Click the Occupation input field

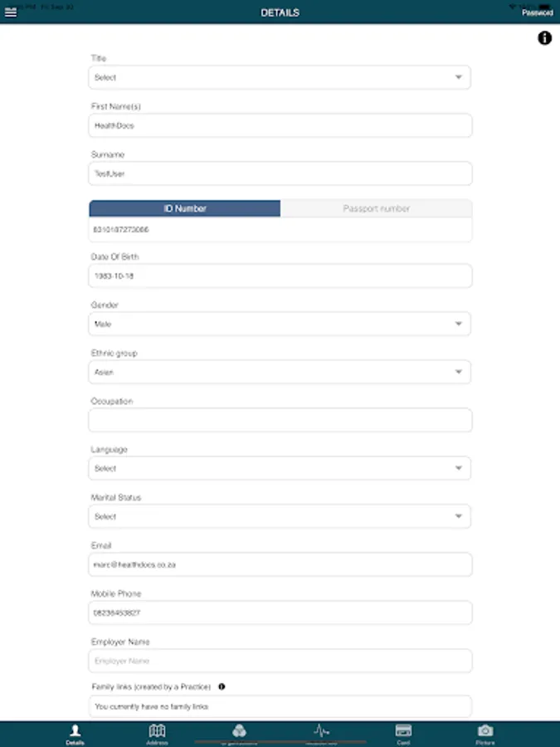(x=280, y=420)
